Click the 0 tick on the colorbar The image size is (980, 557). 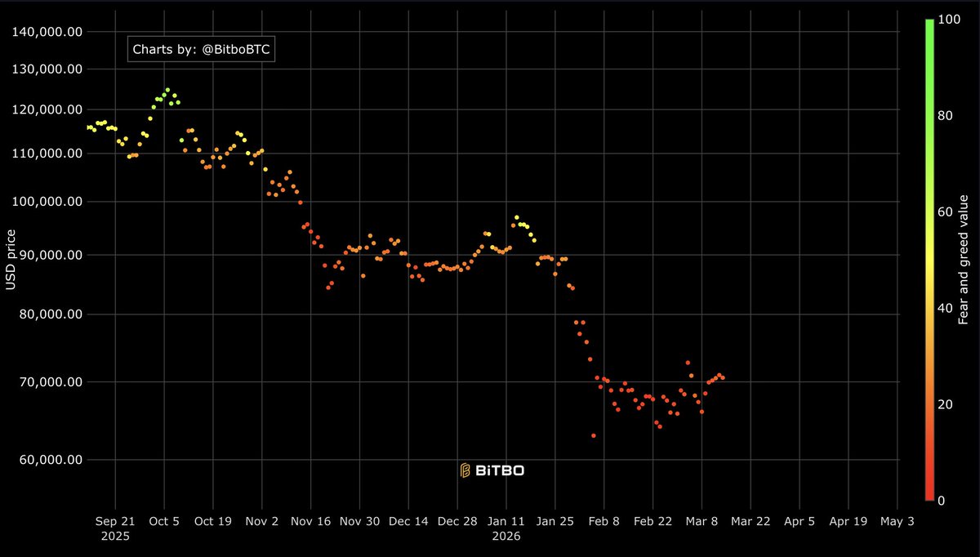tap(943, 500)
